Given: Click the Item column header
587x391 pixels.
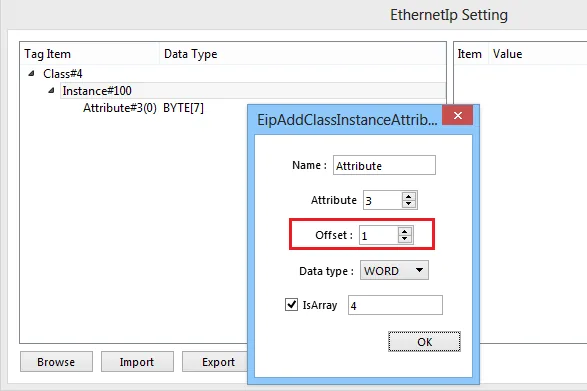Looking at the screenshot, I should point(471,54).
